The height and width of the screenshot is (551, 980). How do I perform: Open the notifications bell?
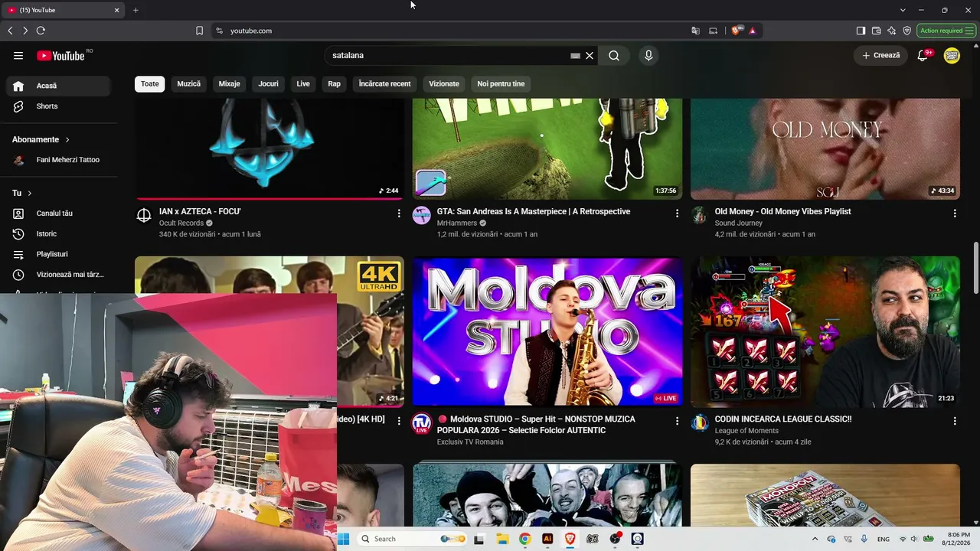tap(923, 56)
